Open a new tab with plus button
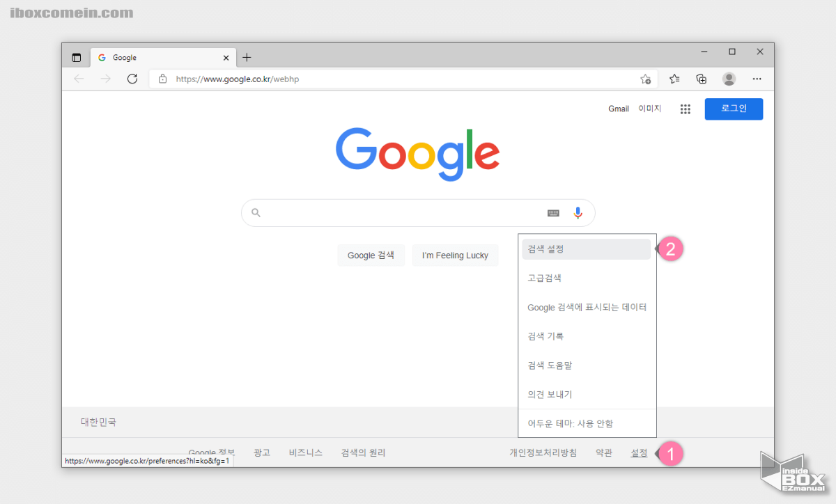Screen dimensions: 836x504 (247, 58)
